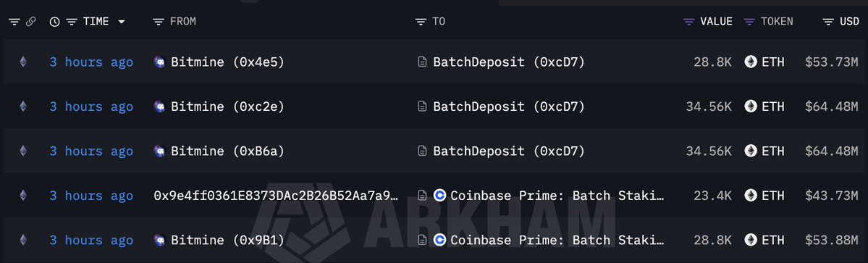Open BatchDeposit (0xcD7) in the third row
This screenshot has height=263, width=868.
(509, 151)
